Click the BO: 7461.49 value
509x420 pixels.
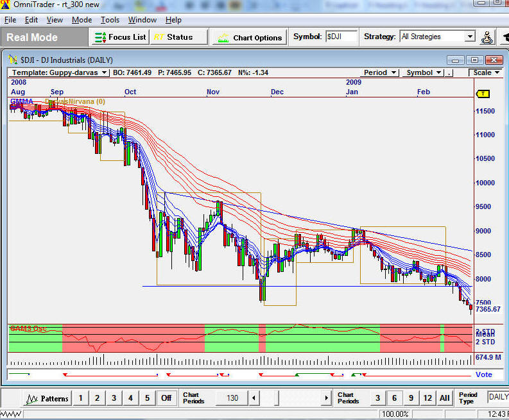pos(132,72)
